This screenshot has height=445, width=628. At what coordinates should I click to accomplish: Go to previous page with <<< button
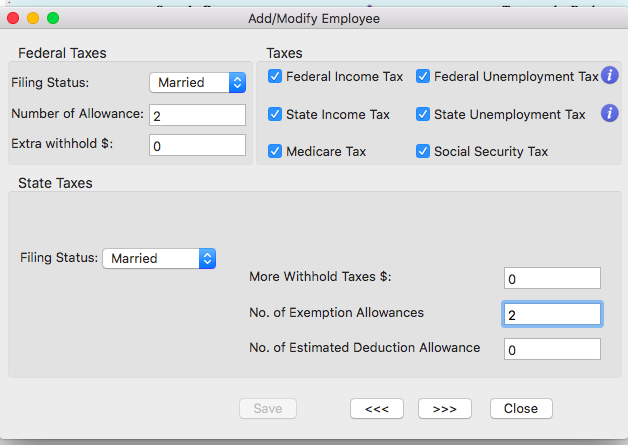click(376, 408)
